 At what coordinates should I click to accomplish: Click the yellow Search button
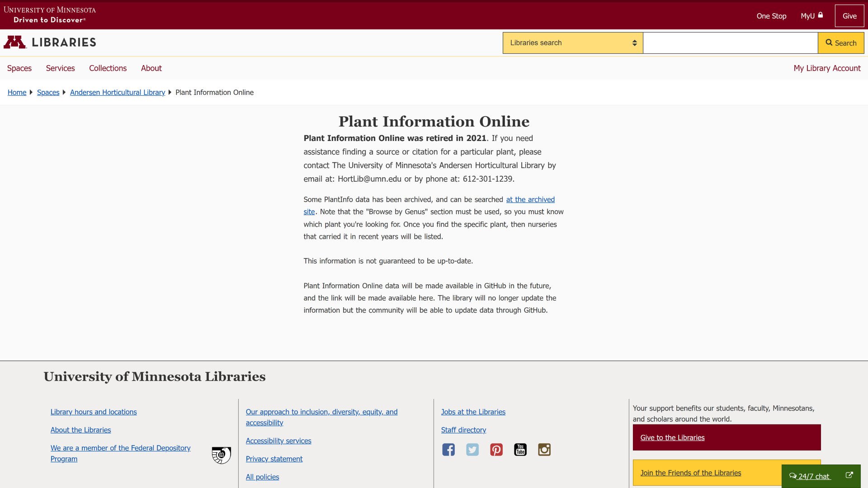pyautogui.click(x=840, y=43)
